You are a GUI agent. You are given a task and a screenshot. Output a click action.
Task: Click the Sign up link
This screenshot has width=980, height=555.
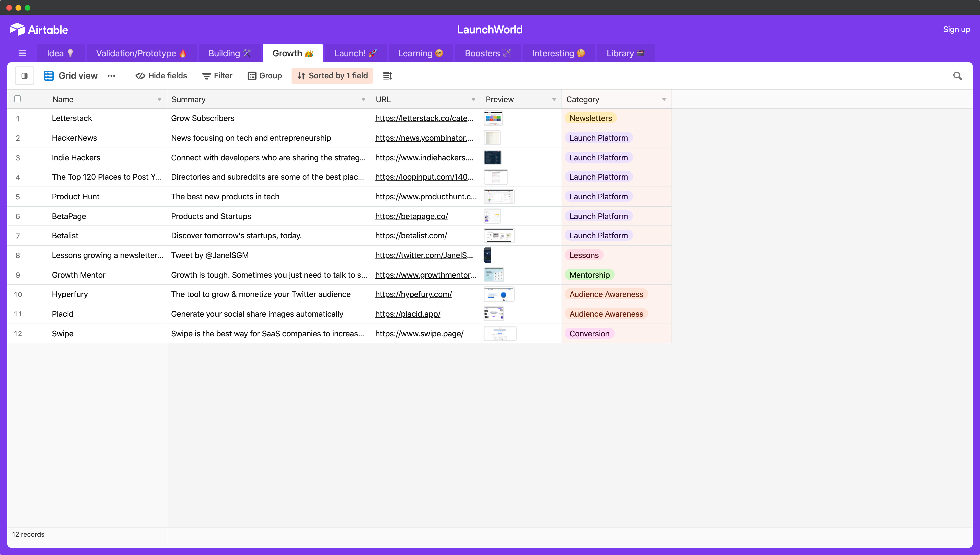(x=956, y=29)
